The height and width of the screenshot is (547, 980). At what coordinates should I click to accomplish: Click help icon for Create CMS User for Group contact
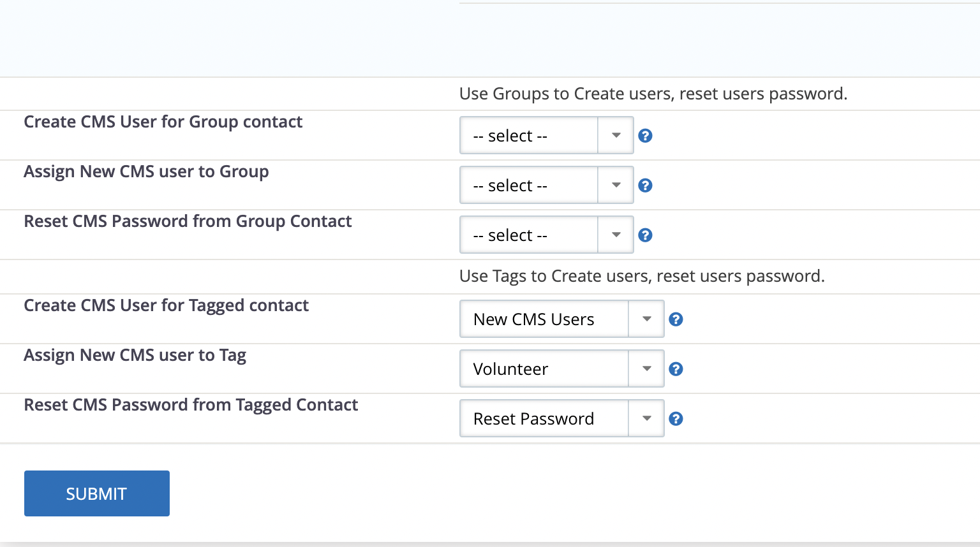645,135
